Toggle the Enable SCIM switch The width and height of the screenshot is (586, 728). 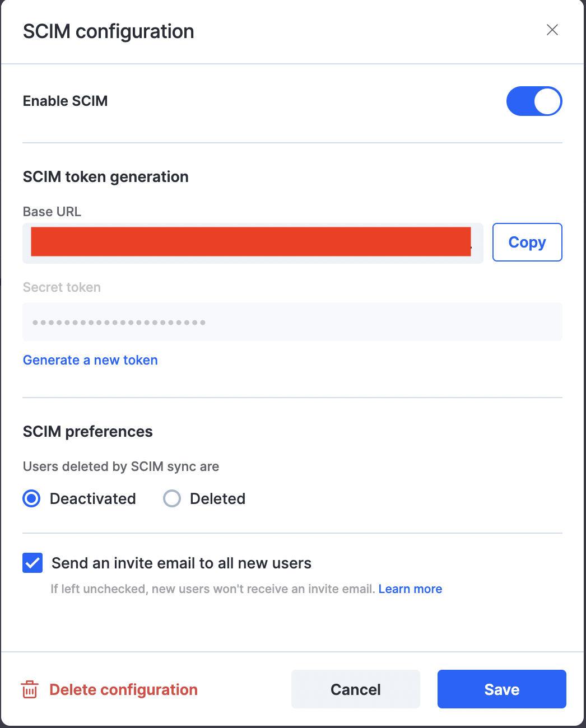click(x=534, y=101)
